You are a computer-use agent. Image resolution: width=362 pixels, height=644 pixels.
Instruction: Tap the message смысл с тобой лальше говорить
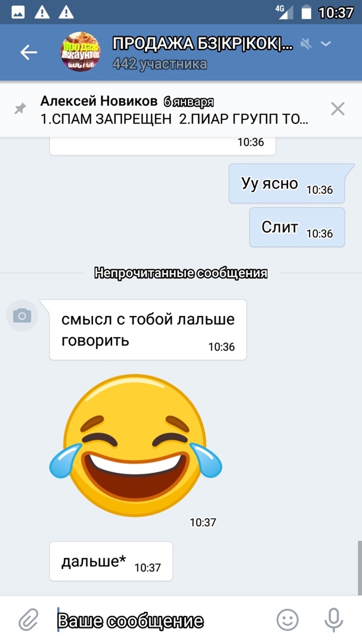[148, 330]
